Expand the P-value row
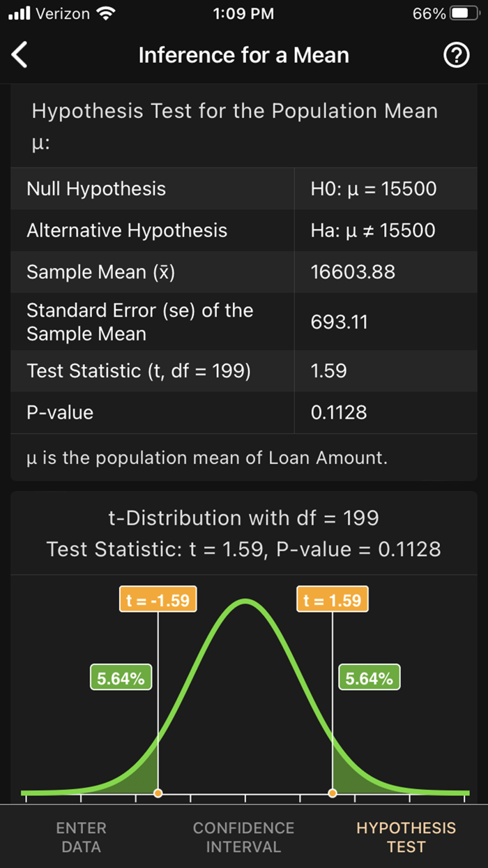488x868 pixels. pos(244,412)
